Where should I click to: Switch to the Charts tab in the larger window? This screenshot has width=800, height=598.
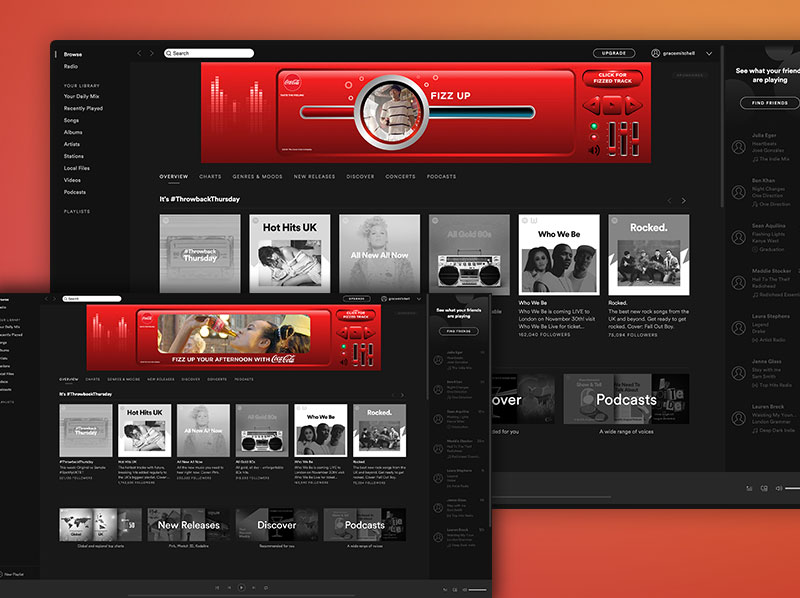(210, 177)
